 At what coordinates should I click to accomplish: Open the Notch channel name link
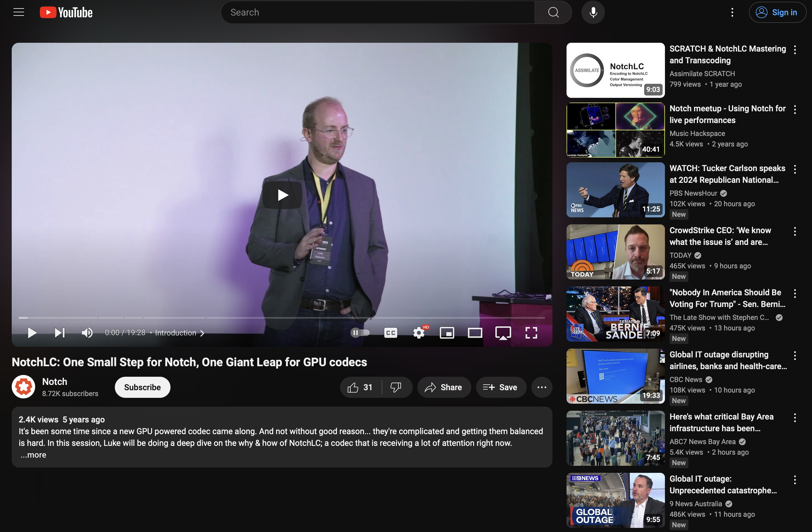point(54,381)
